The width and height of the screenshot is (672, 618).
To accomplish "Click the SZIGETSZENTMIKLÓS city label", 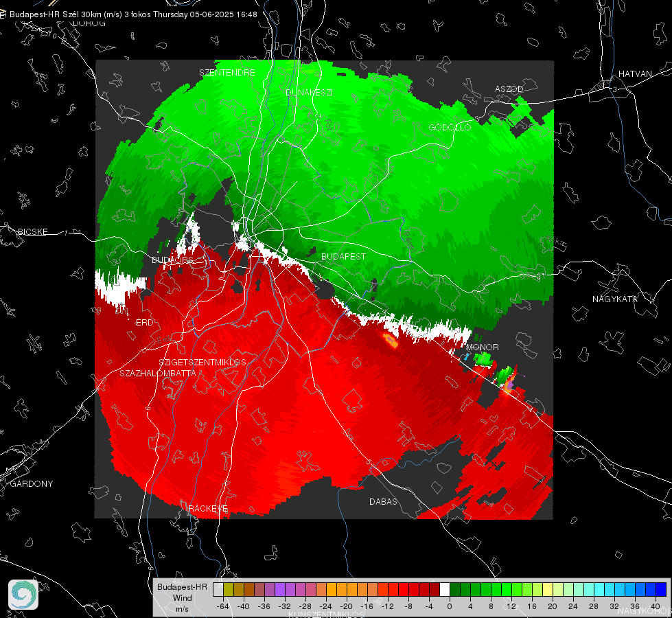I will pos(202,362).
